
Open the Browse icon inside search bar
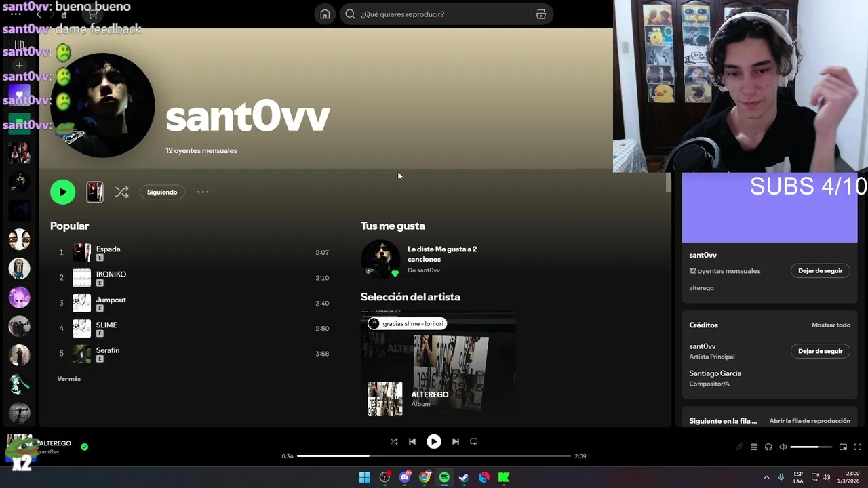click(x=540, y=14)
